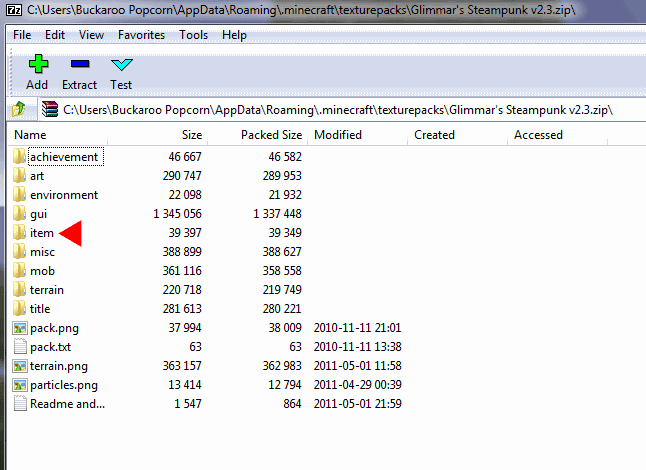The height and width of the screenshot is (470, 646).
Task: Select the title folder icon
Action: click(19, 309)
